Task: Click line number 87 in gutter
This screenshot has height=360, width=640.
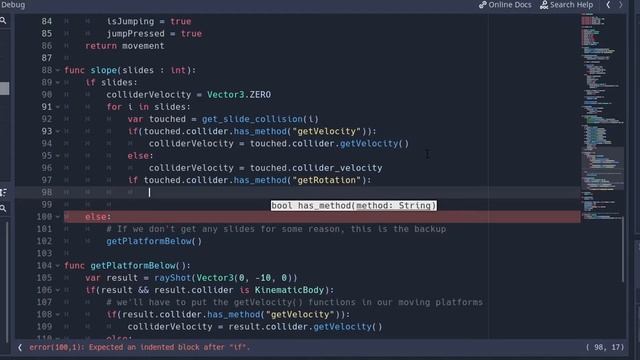Action: click(47, 58)
